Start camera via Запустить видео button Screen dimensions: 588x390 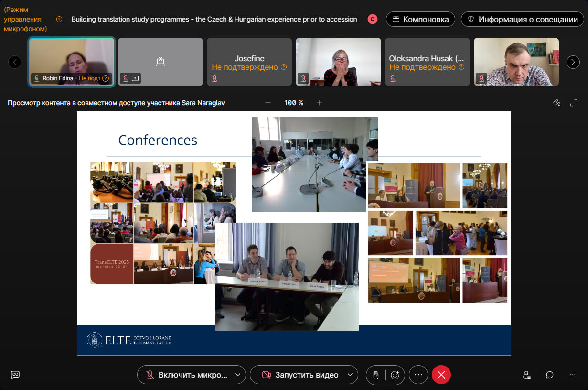299,375
